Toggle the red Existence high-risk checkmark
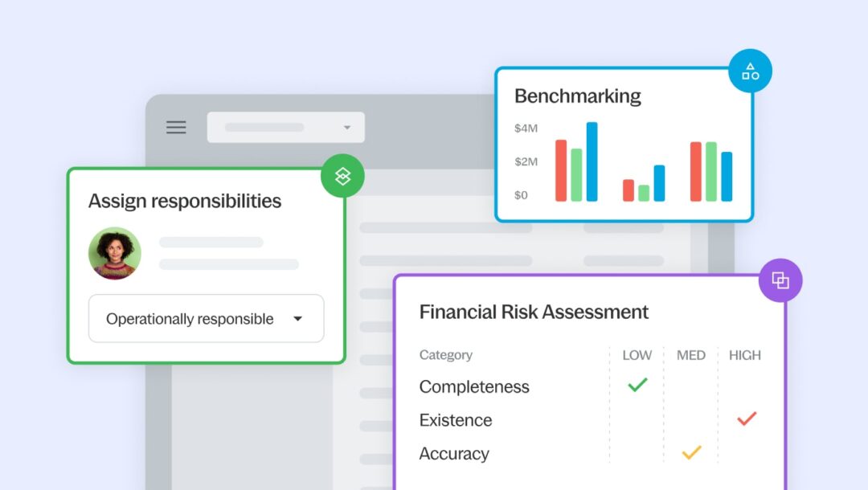868x490 pixels. pyautogui.click(x=747, y=419)
